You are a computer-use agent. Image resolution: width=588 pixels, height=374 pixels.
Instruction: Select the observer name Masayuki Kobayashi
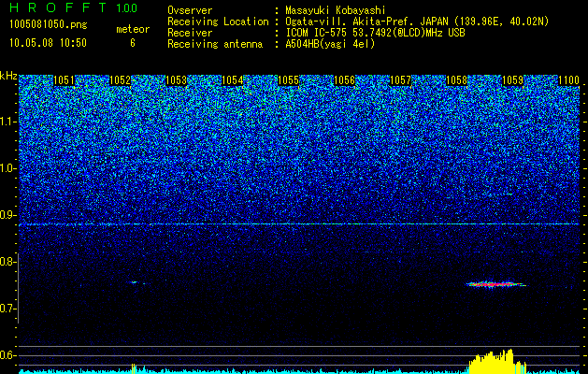click(336, 10)
